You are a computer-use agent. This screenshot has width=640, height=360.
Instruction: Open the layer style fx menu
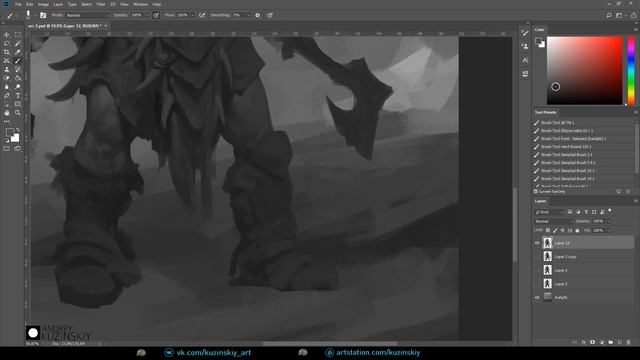584,342
